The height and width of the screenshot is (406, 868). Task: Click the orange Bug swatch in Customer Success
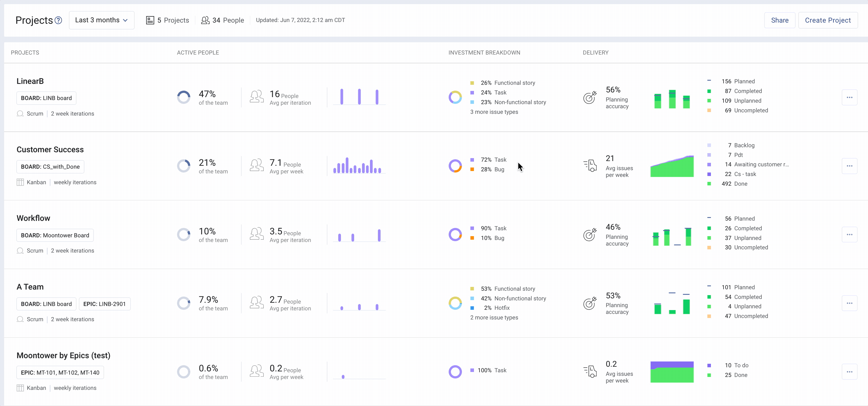coord(472,169)
